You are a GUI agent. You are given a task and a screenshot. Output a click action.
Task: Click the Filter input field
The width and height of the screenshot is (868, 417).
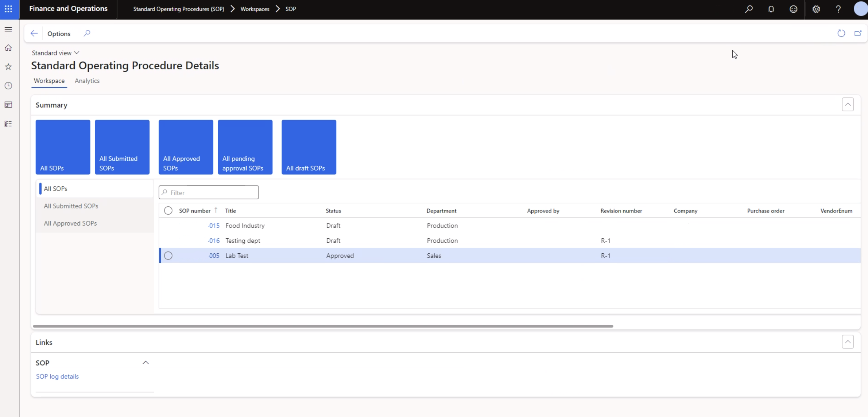tap(209, 192)
